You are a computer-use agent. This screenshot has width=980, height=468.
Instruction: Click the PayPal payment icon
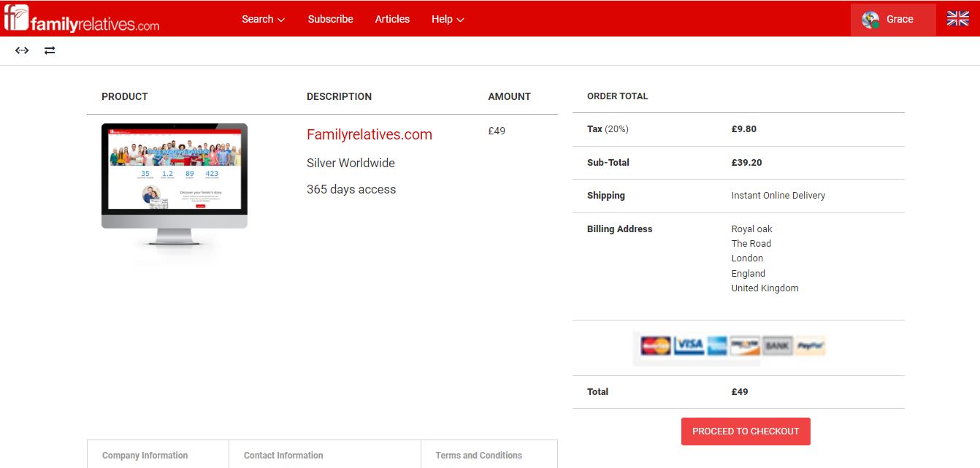[x=811, y=345]
